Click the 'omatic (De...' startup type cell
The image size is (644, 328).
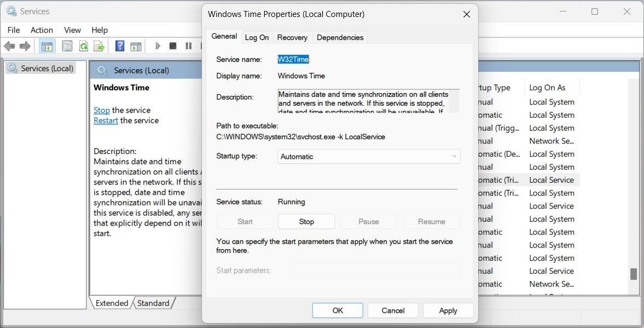[x=499, y=154]
